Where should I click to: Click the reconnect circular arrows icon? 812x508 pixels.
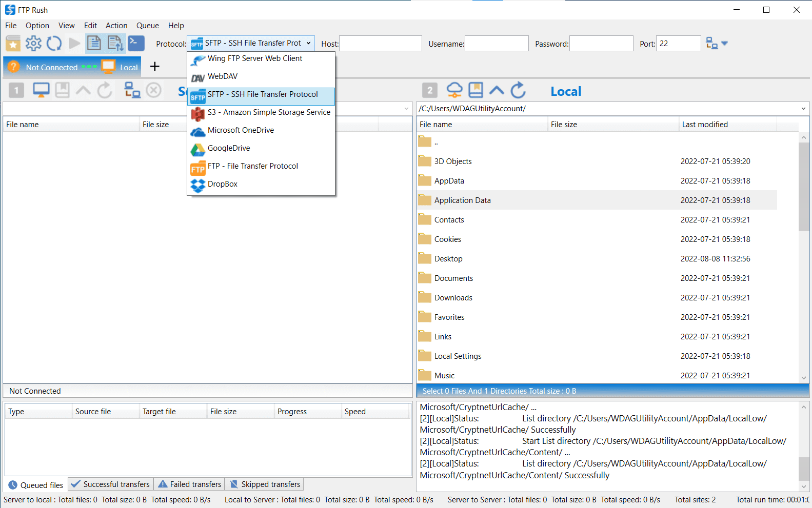(x=54, y=44)
